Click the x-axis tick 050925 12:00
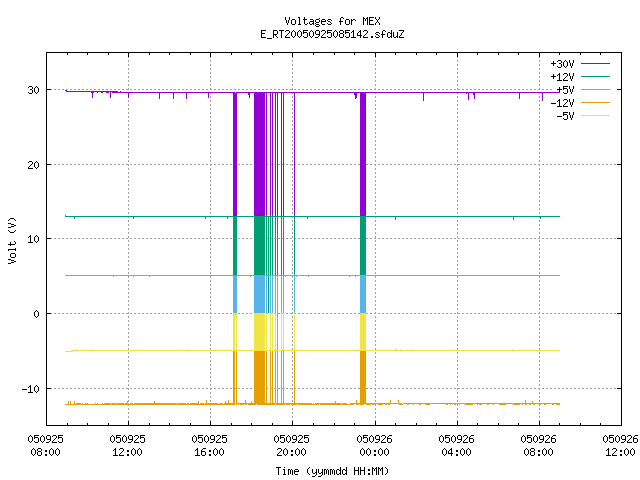 (x=127, y=446)
